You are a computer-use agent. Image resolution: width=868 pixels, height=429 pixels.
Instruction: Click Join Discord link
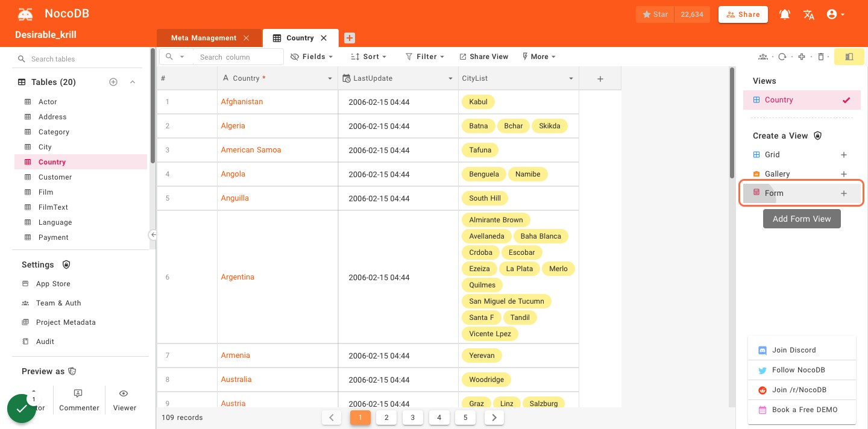pyautogui.click(x=802, y=350)
